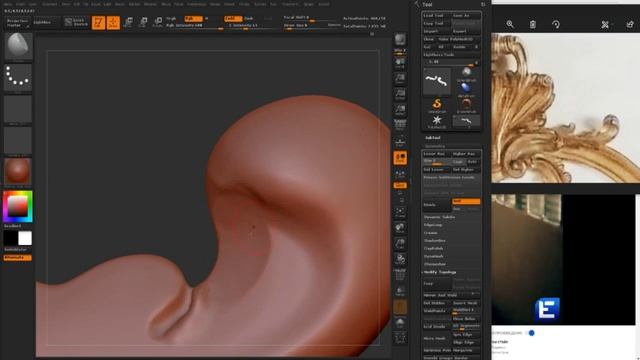Image resolution: width=640 pixels, height=360 pixels.
Task: Expand the SubTool section
Action: coord(433,138)
